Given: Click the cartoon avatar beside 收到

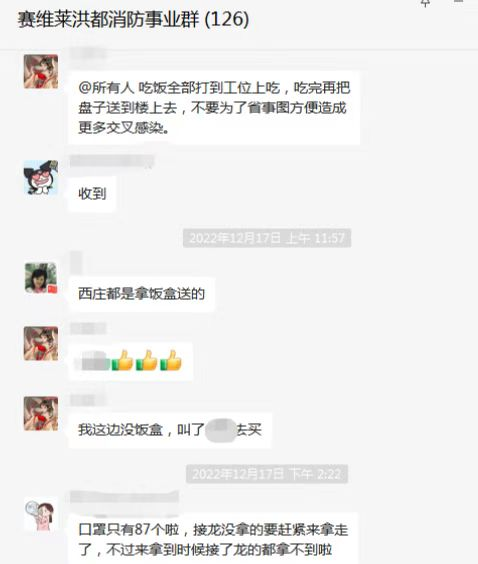Looking at the screenshot, I should click(41, 177).
